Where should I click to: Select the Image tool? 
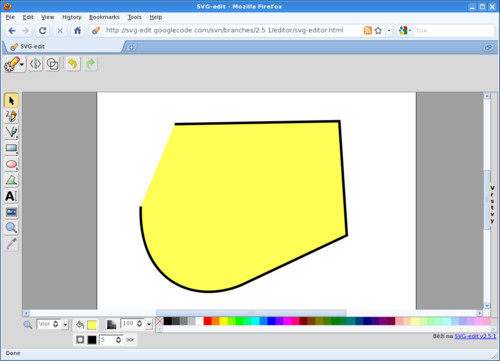[11, 212]
